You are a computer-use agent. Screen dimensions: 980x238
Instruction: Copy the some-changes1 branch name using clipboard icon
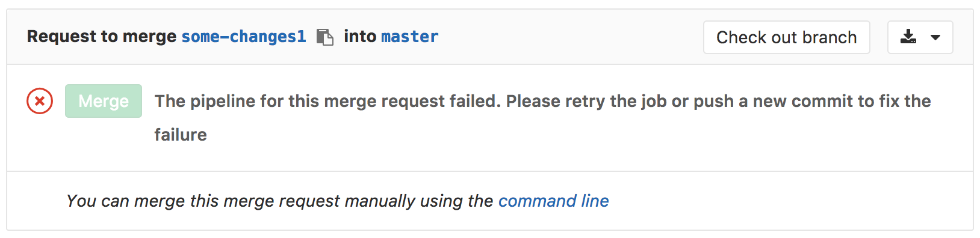[x=325, y=37]
